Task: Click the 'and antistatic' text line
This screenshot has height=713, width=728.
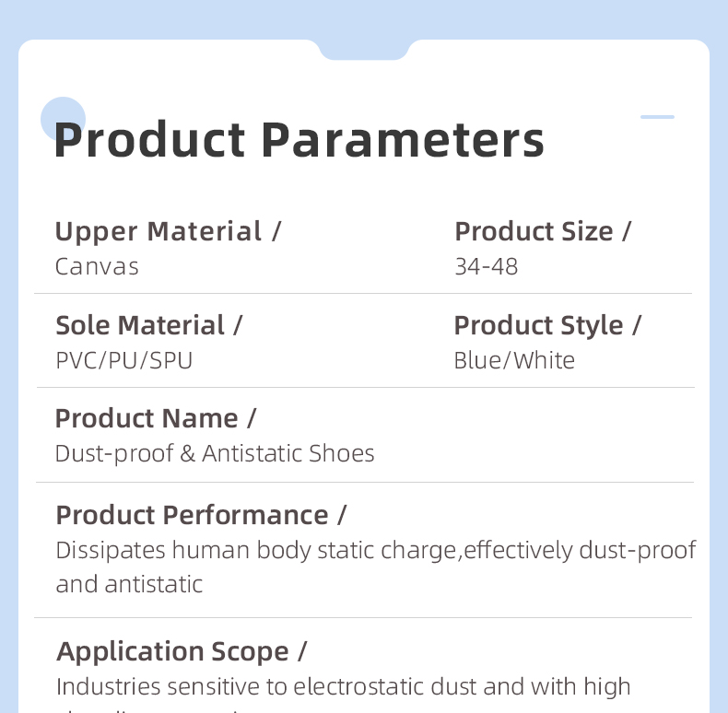Action: click(129, 584)
